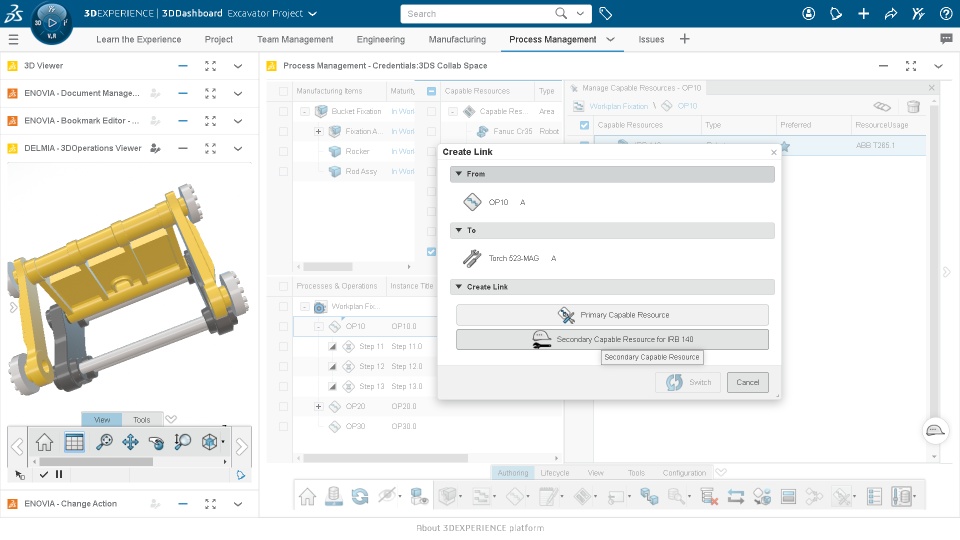Image resolution: width=960 pixels, height=540 pixels.
Task: Open the 3DEXPERIENCE compass
Action: [x=51, y=23]
